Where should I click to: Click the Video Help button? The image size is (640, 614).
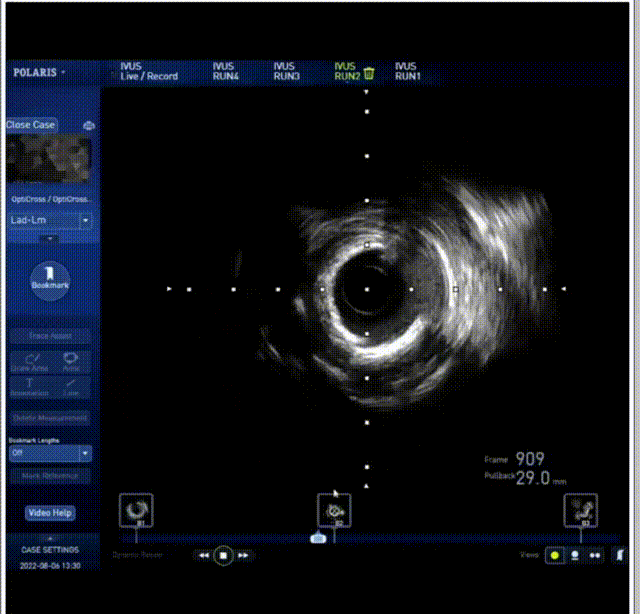point(49,513)
